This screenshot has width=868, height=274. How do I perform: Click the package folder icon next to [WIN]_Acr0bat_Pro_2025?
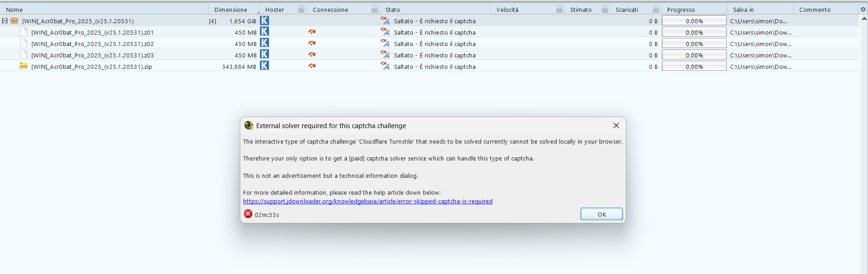point(14,21)
